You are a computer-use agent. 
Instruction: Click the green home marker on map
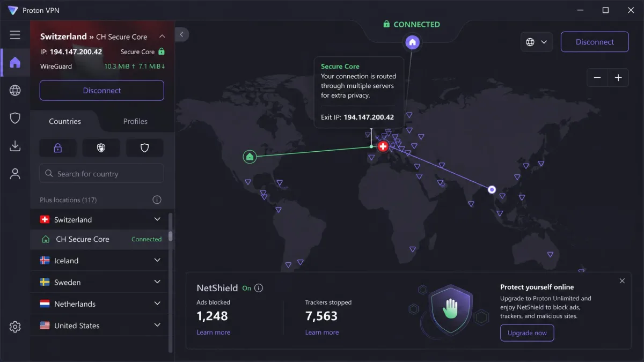click(x=249, y=157)
